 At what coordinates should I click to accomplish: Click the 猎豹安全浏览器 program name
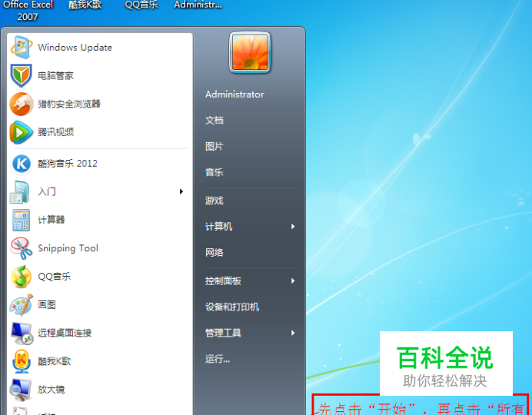[x=69, y=104]
